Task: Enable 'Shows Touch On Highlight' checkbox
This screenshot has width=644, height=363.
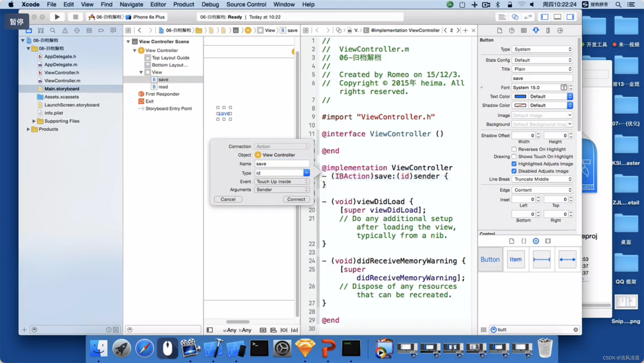Action: pyautogui.click(x=514, y=156)
